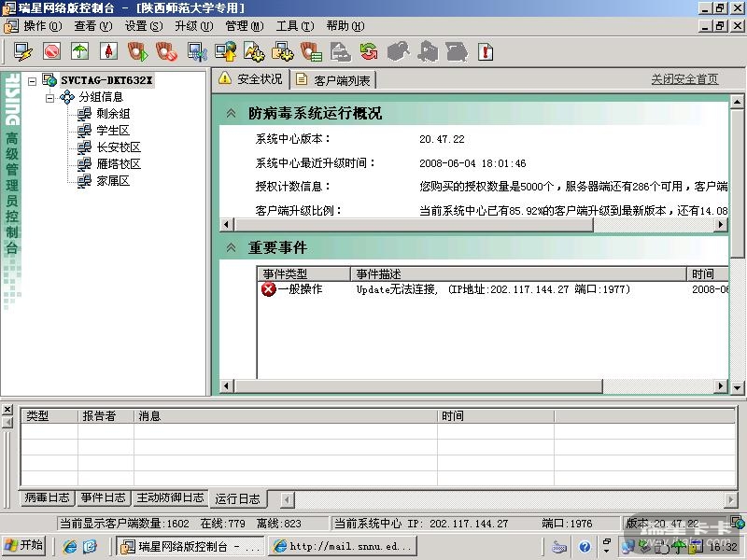The width and height of the screenshot is (747, 560).
Task: Click the 关闭安全首页 link
Action: point(684,79)
